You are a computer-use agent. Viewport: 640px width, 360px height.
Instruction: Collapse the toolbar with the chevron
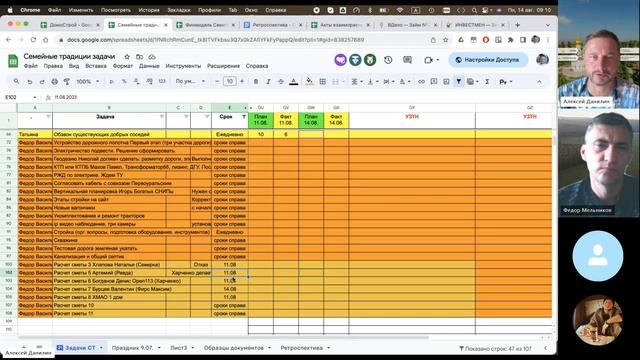click(539, 82)
